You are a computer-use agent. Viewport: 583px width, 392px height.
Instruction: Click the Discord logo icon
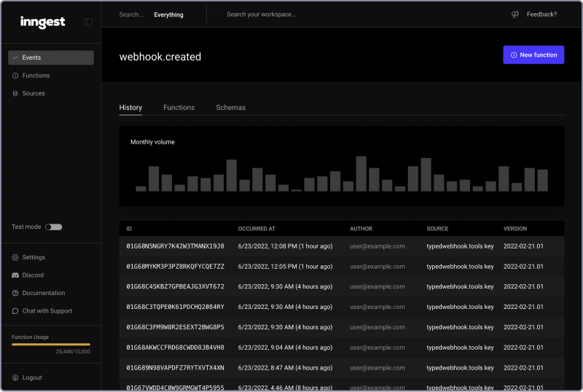click(x=15, y=275)
